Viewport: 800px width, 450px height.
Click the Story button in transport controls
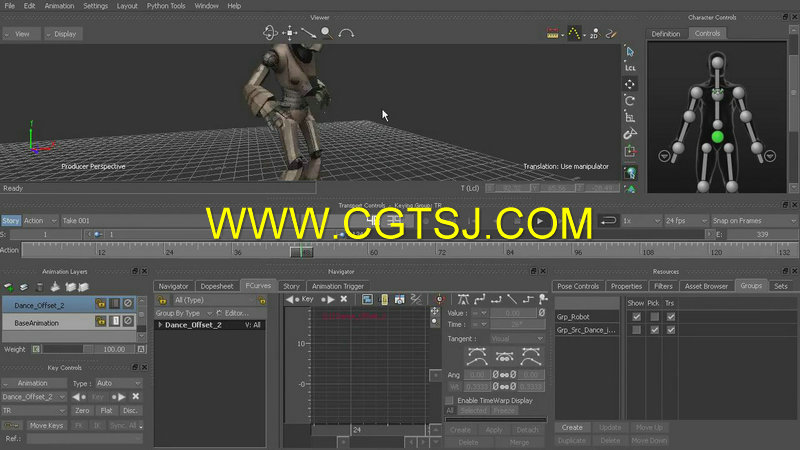[11, 221]
